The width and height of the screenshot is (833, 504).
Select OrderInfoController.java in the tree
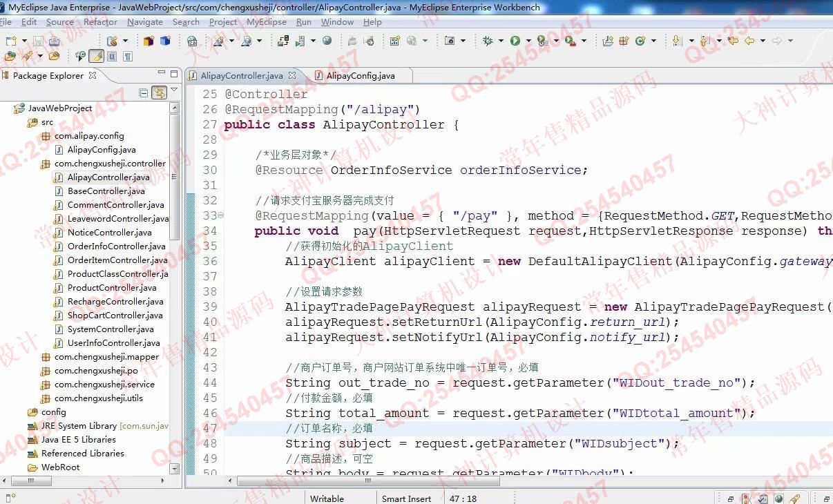tap(117, 246)
